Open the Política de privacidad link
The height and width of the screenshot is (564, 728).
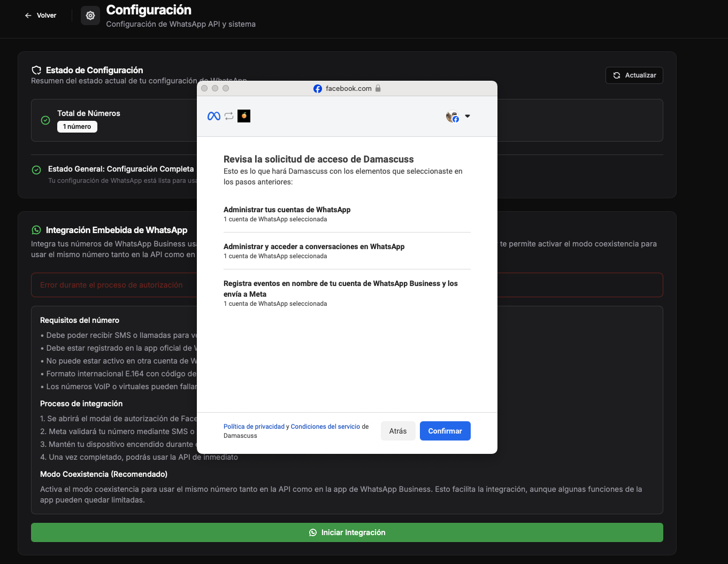[x=254, y=427]
